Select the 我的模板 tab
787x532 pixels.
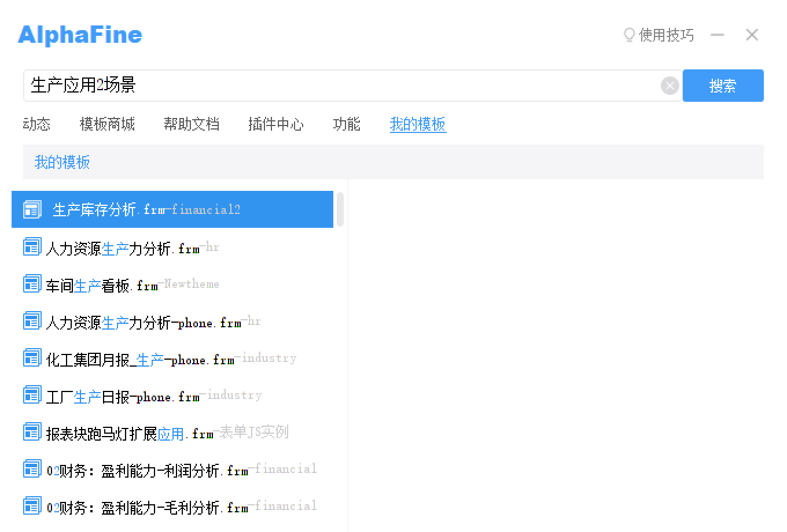pyautogui.click(x=418, y=124)
